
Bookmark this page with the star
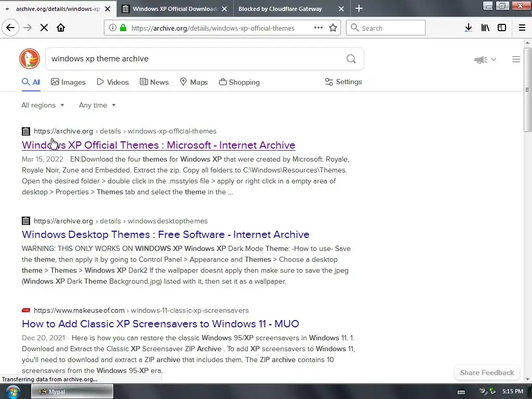tap(333, 28)
